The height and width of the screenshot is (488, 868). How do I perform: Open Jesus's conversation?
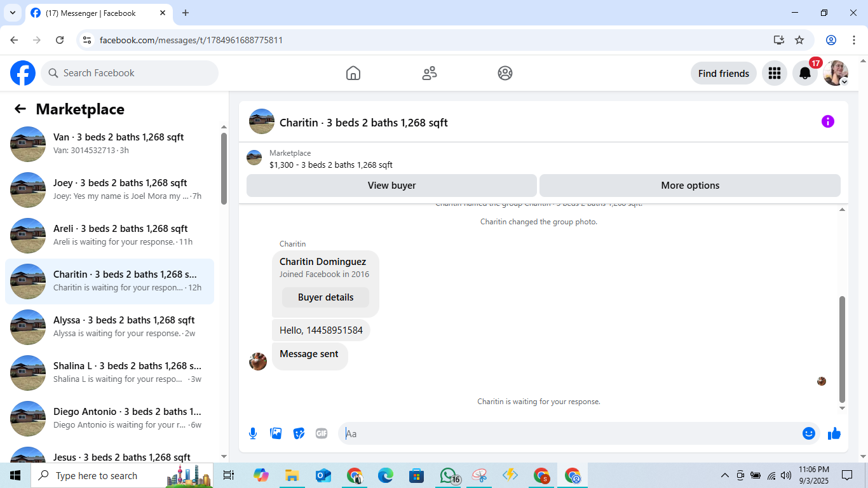pos(109,452)
